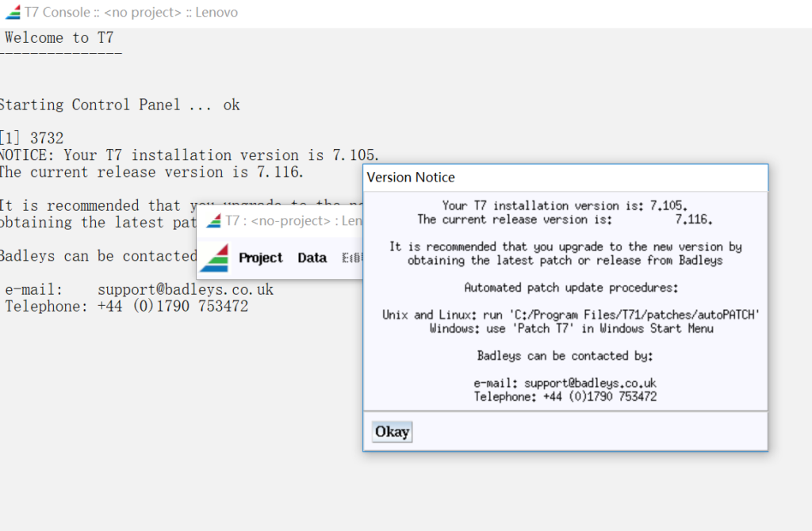Click the T7 Console title bar icon

pos(13,12)
